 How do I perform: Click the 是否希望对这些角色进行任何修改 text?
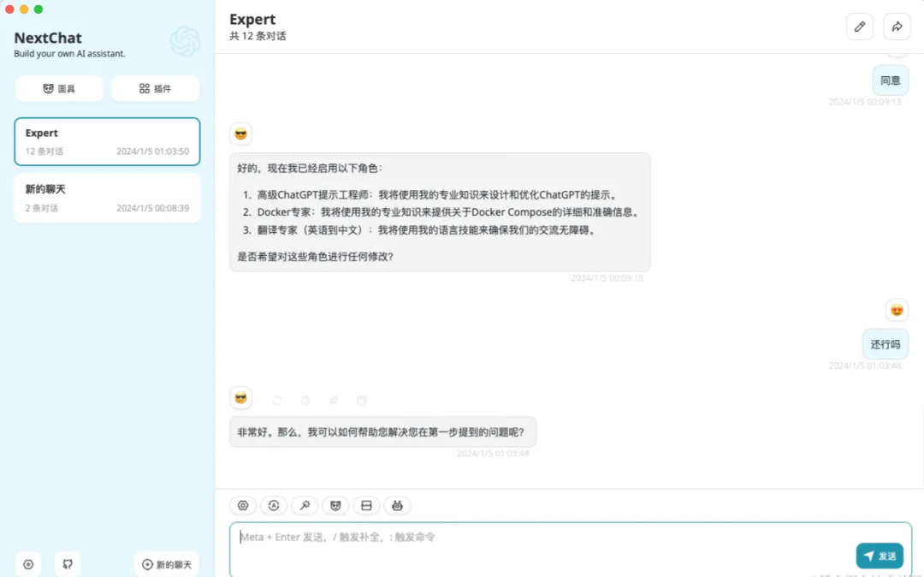(x=315, y=256)
